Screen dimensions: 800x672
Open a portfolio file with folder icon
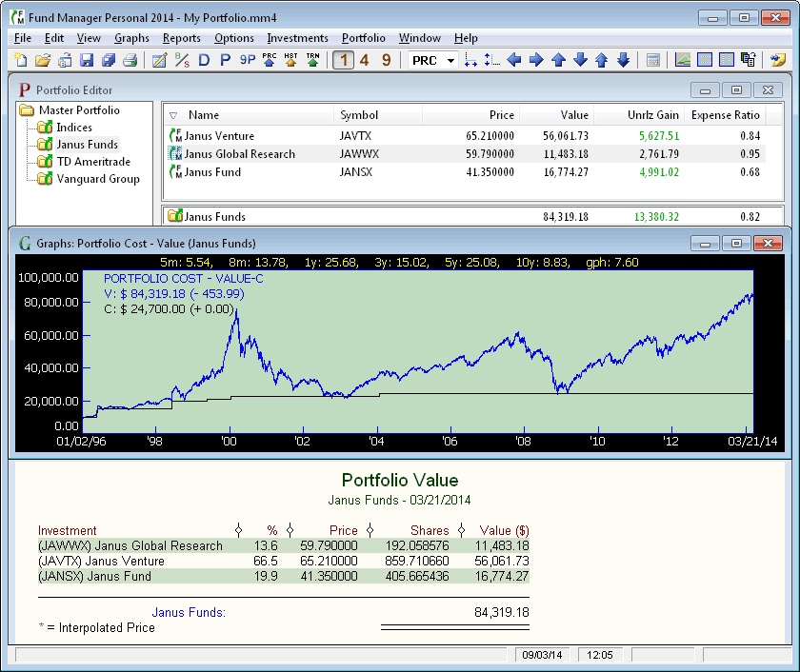pyautogui.click(x=43, y=60)
